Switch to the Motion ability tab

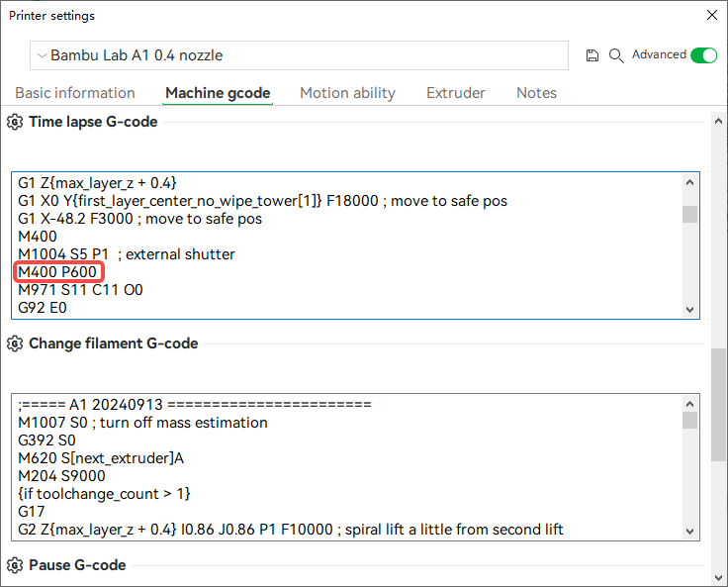point(348,93)
